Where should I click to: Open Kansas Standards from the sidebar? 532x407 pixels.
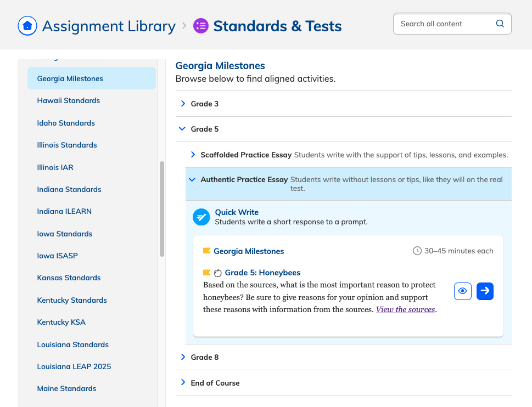[69, 278]
